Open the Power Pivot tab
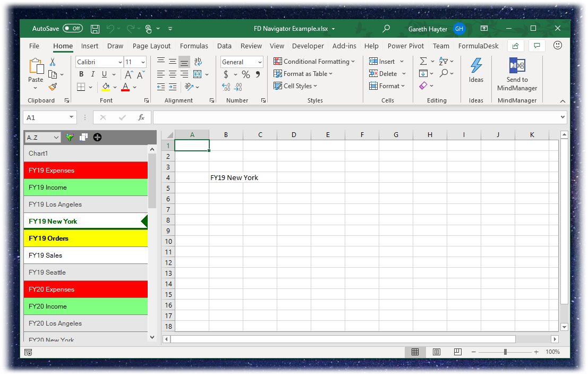Screen dimensions: 588x375 coord(406,46)
